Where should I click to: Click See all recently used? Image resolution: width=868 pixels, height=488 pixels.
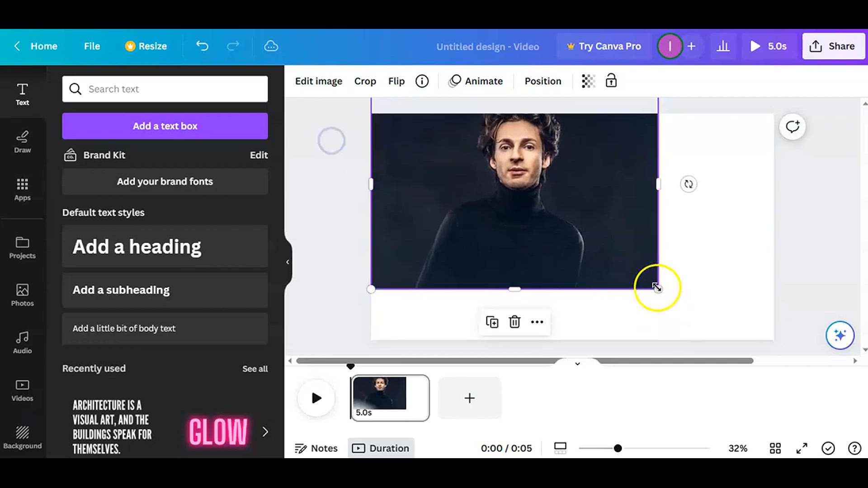coord(255,369)
